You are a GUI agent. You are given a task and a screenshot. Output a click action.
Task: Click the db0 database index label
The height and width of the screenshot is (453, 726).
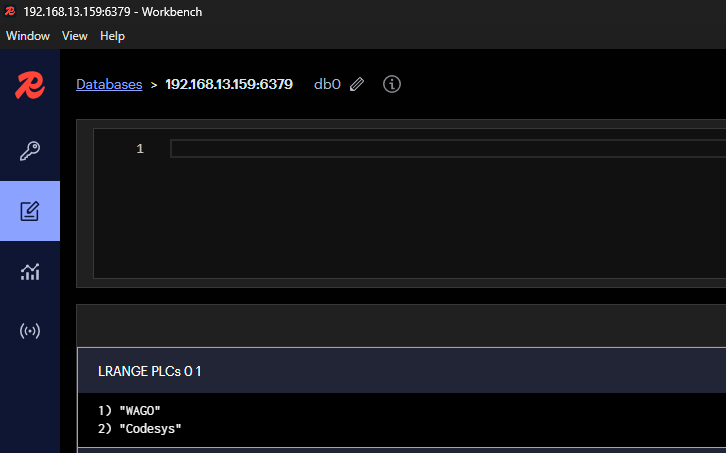(327, 84)
